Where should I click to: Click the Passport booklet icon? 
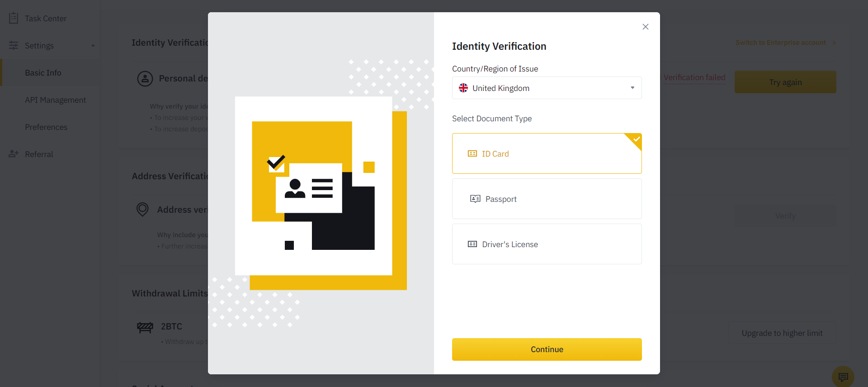(x=475, y=199)
